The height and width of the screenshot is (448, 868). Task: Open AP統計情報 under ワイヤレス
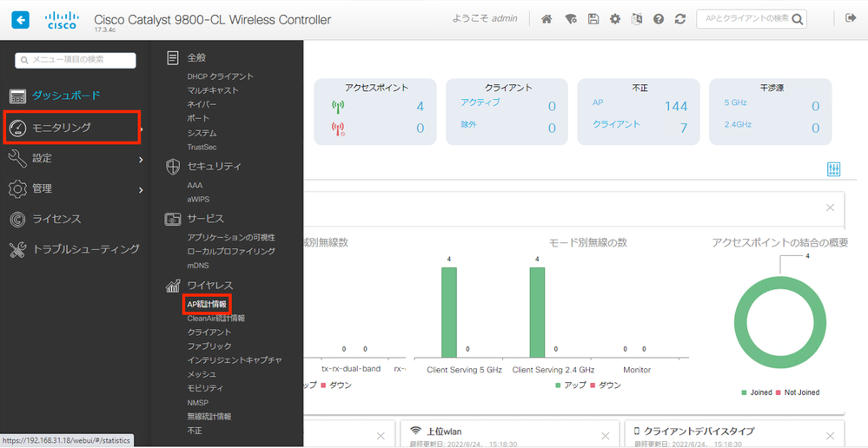(x=207, y=304)
